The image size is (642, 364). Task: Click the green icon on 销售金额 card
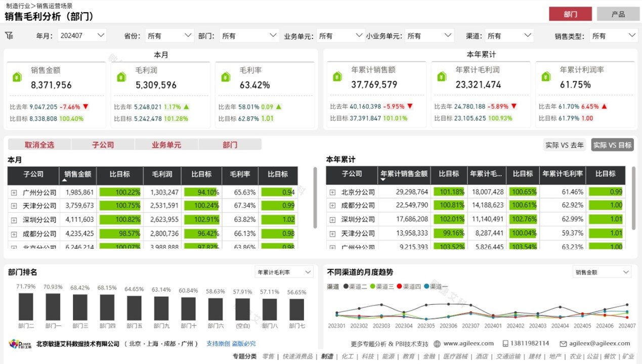(17, 77)
